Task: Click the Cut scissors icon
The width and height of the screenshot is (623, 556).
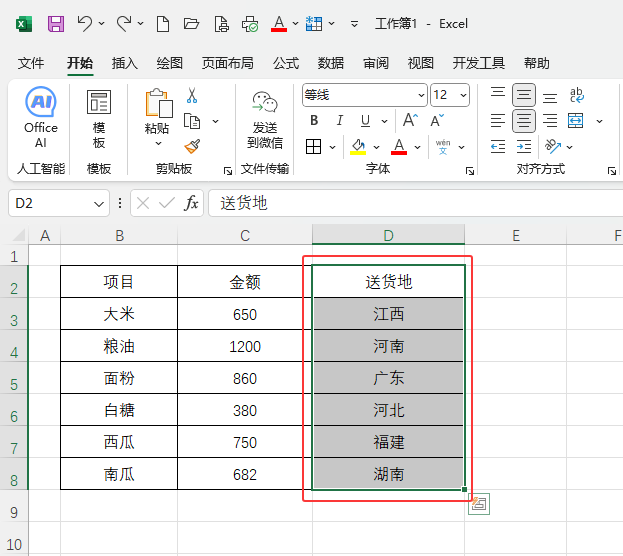Action: [192, 95]
